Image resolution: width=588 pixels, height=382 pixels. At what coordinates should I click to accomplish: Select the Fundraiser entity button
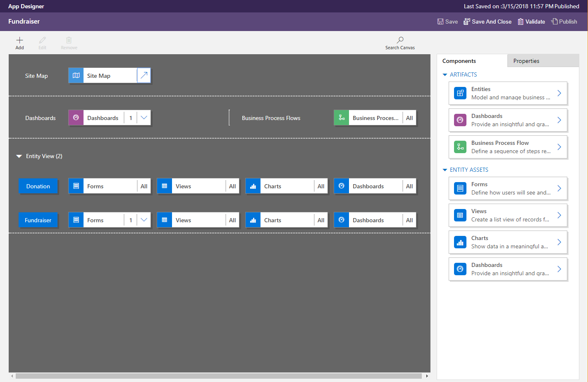click(x=38, y=220)
